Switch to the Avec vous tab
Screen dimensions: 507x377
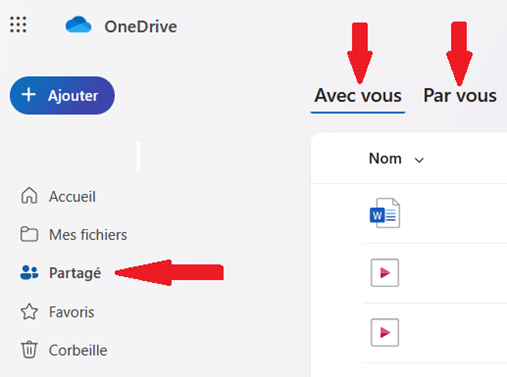point(358,96)
